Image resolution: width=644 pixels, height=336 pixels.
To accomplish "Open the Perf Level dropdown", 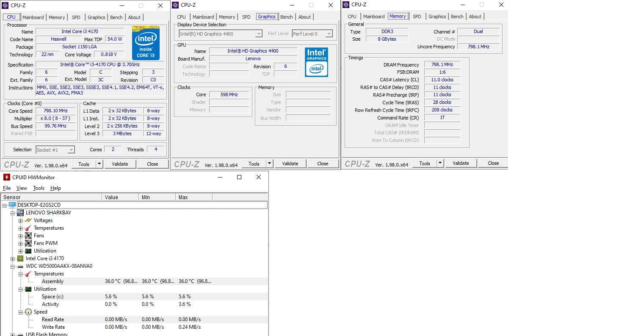I will [x=329, y=34].
